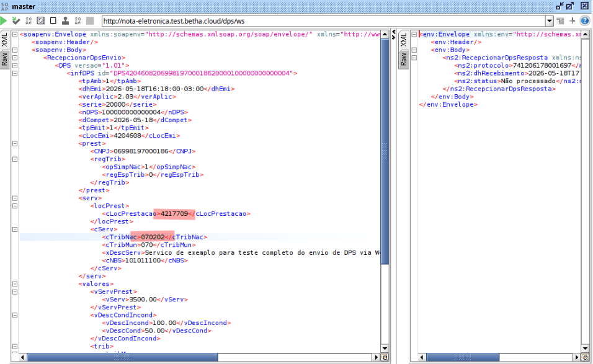This screenshot has height=364, width=593.
Task: Click the lower arrow on the pane splitter
Action: (394, 37)
